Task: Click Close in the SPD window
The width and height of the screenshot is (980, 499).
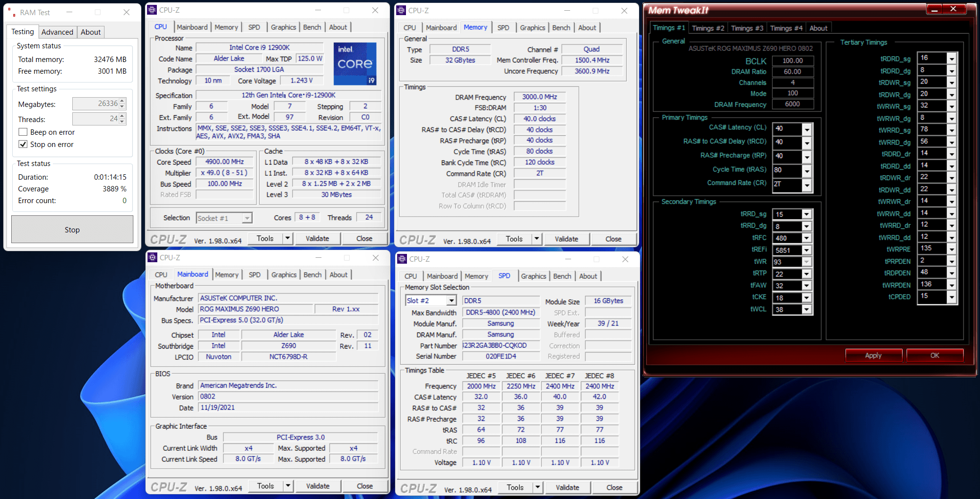Action: click(614, 487)
